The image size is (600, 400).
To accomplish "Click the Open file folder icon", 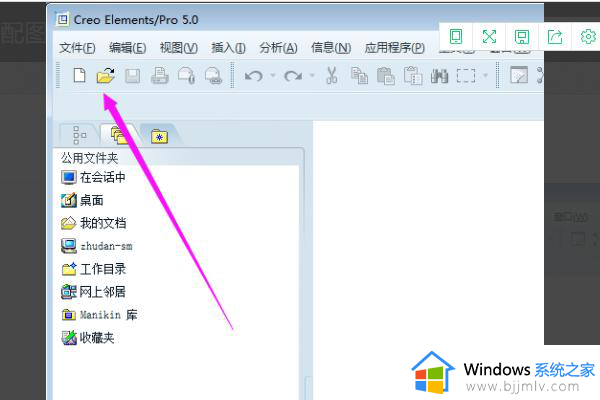I will click(106, 75).
